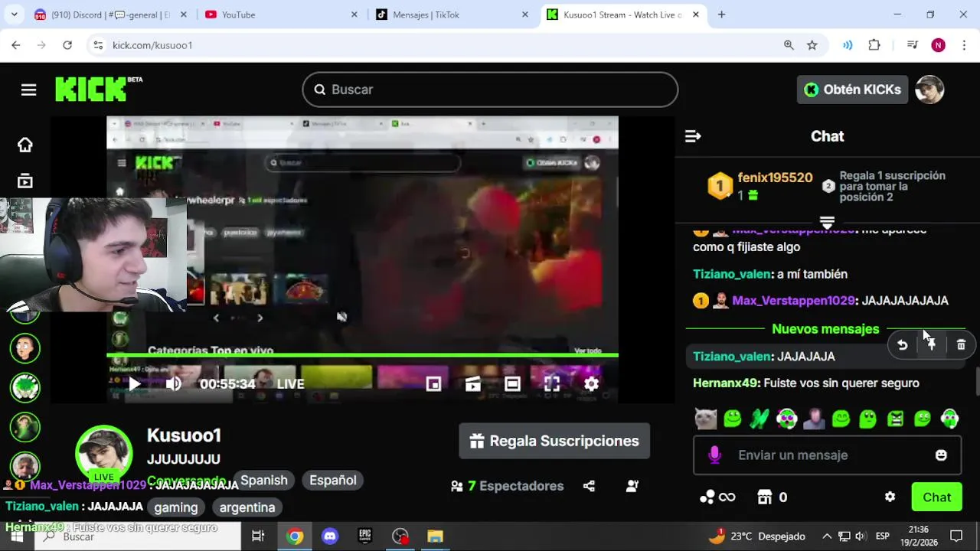Share the stream via share icon
This screenshot has width=980, height=551.
tap(589, 486)
